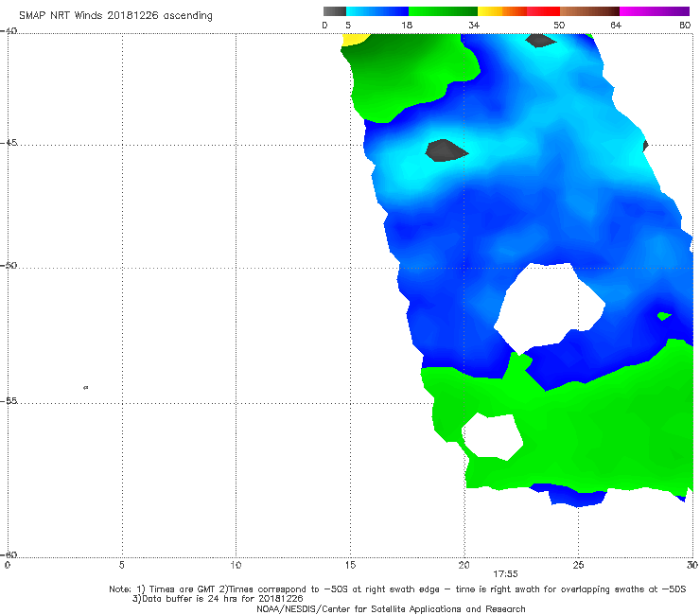
Task: Click the latitude label '-45' on the left axis
Action: (9, 143)
